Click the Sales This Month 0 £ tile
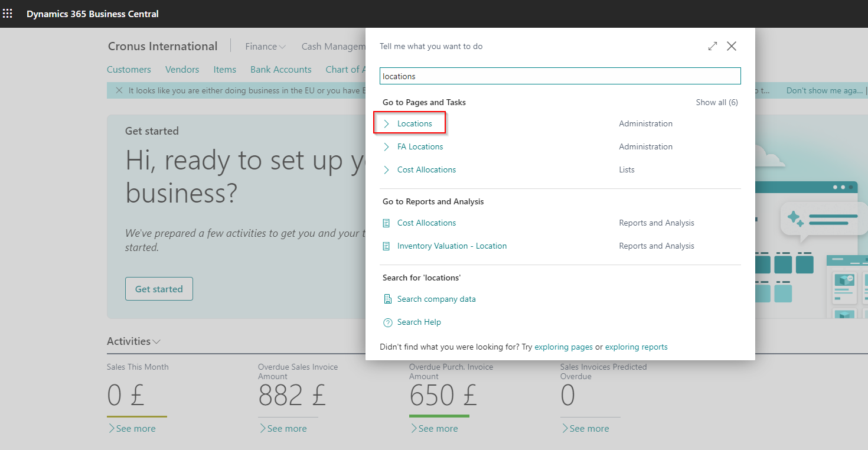 [x=126, y=395]
